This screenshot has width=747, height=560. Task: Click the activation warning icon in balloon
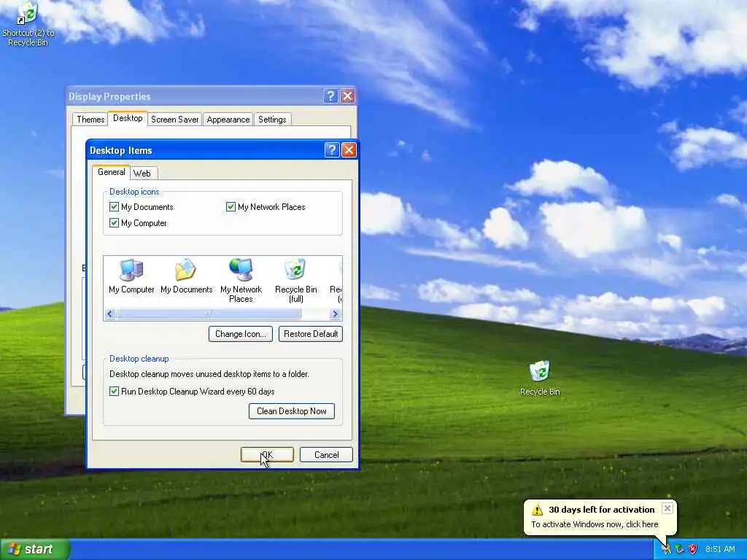click(538, 510)
